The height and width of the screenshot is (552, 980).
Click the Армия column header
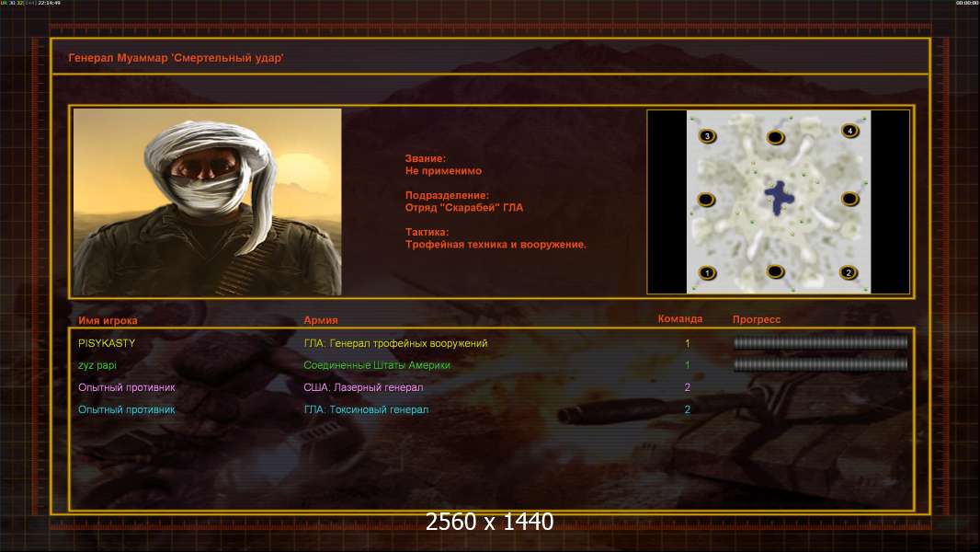pyautogui.click(x=321, y=320)
